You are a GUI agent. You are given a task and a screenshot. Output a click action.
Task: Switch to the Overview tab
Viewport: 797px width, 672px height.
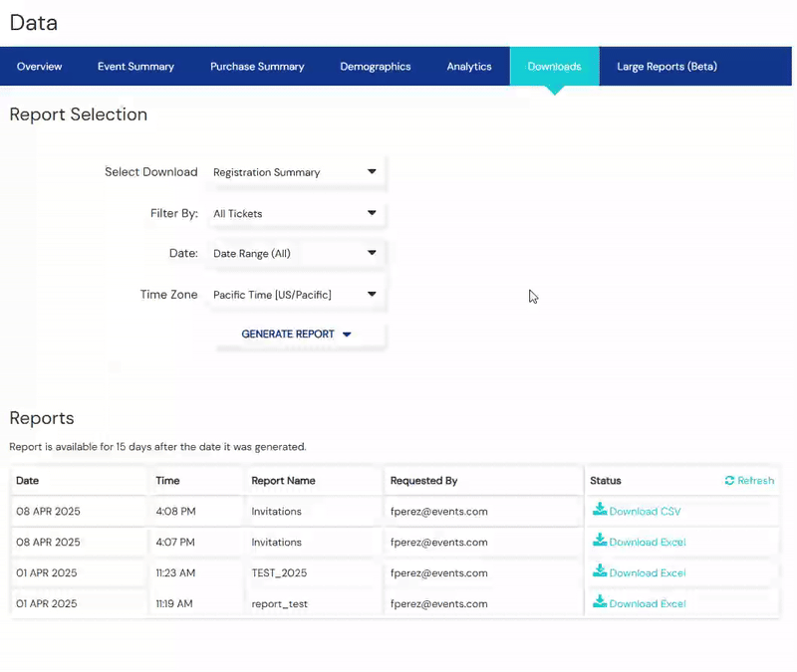click(39, 67)
